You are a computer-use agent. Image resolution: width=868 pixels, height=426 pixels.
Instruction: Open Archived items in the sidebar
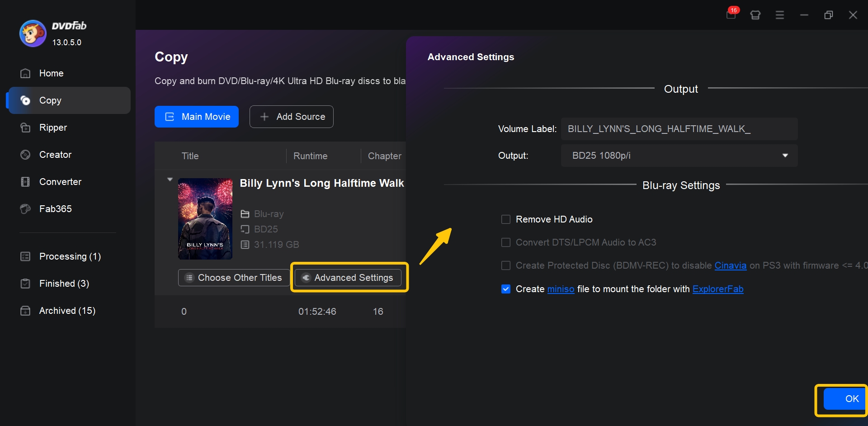click(x=67, y=311)
